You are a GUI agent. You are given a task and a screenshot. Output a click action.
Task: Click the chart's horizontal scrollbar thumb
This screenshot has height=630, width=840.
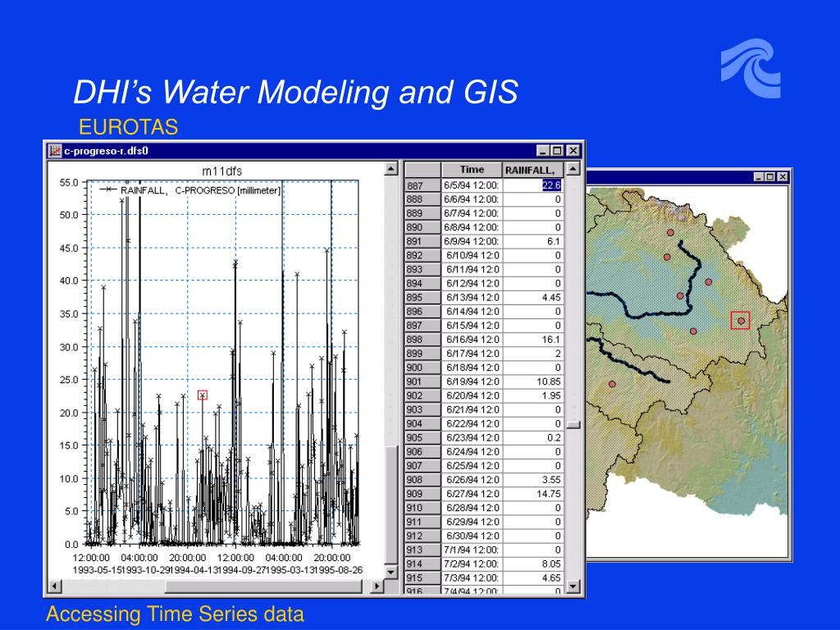(x=263, y=586)
